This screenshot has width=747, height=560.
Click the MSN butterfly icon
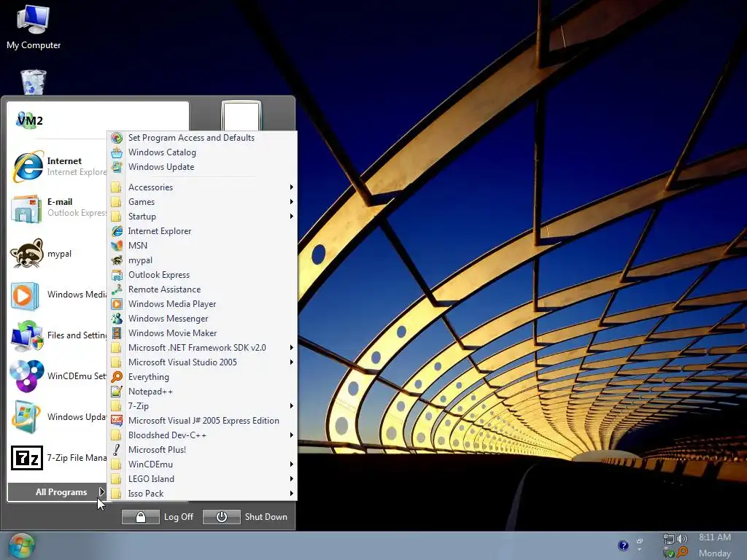click(117, 246)
